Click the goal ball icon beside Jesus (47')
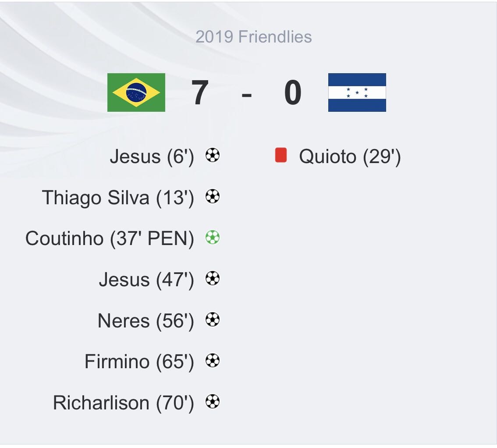Screen dimensions: 497x448 click(213, 278)
